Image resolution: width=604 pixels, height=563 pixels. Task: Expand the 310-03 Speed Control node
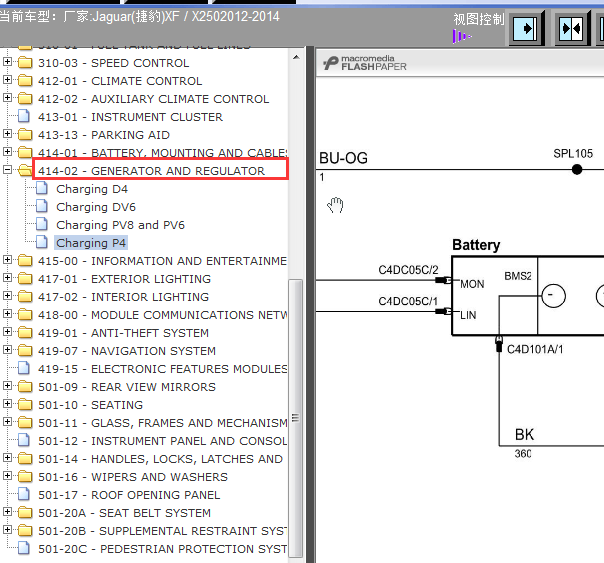click(7, 62)
